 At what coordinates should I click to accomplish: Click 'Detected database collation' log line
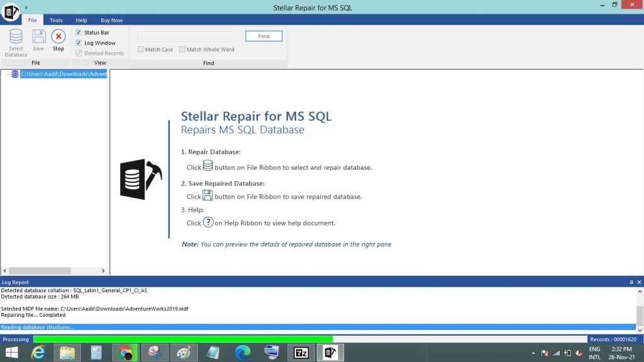(x=74, y=290)
